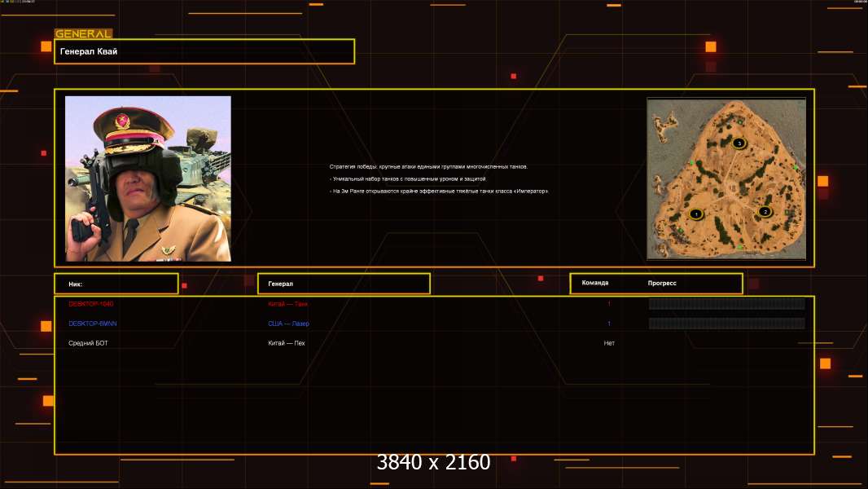Screen dimensions: 868x489
Task: Click start position marker 2 on map
Action: click(x=765, y=212)
